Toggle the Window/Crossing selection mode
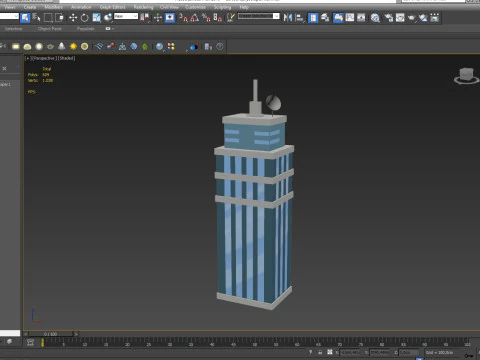Viewport: 480px width, 360px height. [x=59, y=17]
